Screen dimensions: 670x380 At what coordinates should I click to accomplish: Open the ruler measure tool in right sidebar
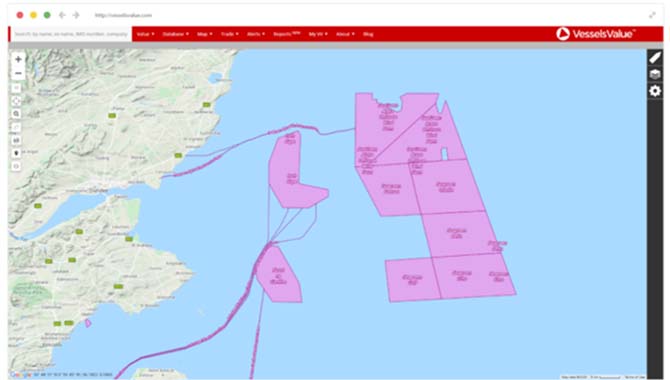[x=655, y=58]
